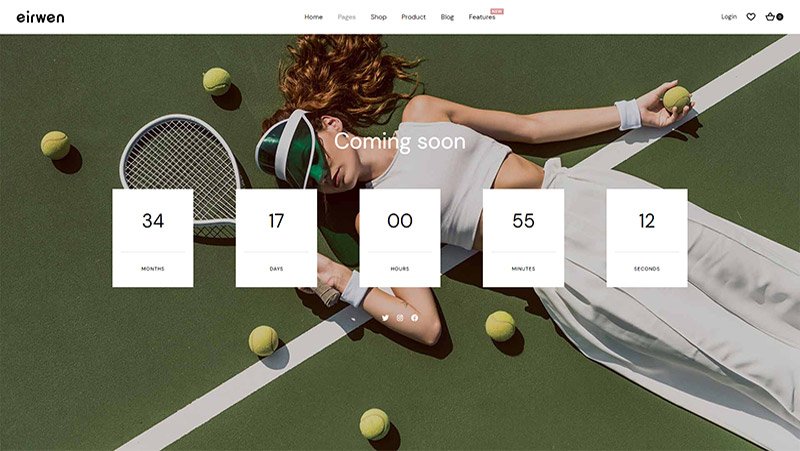Click the cart item count badge
This screenshot has width=800, height=451.
pyautogui.click(x=780, y=17)
